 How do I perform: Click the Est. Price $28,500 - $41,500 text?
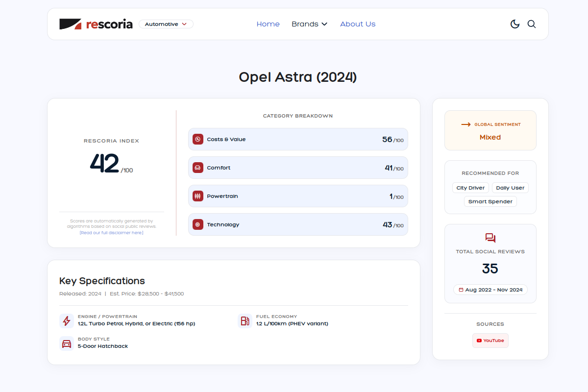147,294
